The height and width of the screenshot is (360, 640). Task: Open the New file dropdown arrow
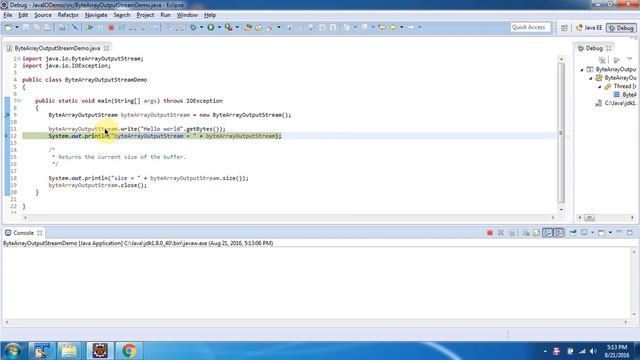(17, 27)
